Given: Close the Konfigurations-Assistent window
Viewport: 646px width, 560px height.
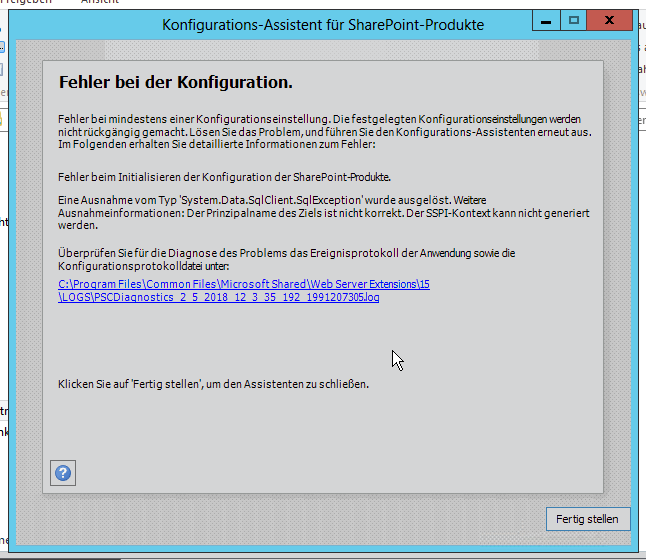Looking at the screenshot, I should pos(609,21).
